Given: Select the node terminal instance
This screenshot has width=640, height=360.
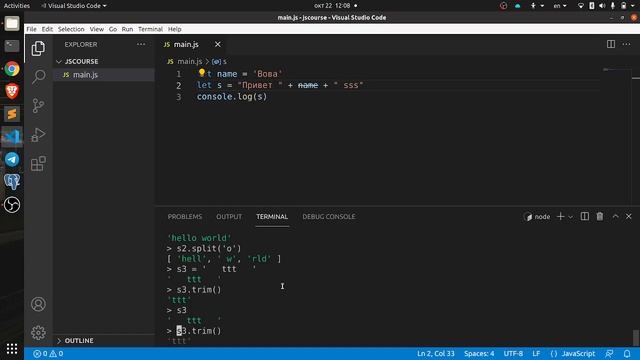Looking at the screenshot, I should (538, 217).
